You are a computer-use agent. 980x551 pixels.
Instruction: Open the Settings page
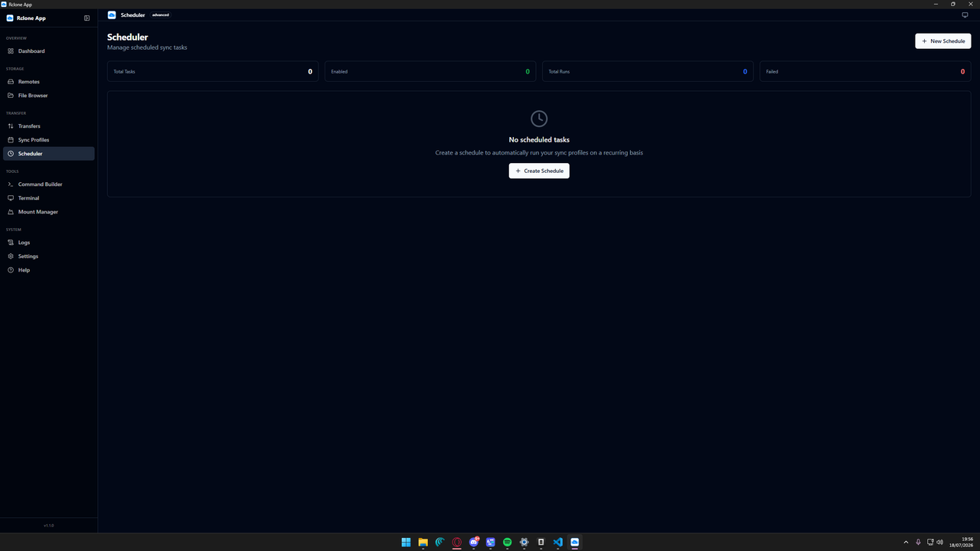coord(49,256)
